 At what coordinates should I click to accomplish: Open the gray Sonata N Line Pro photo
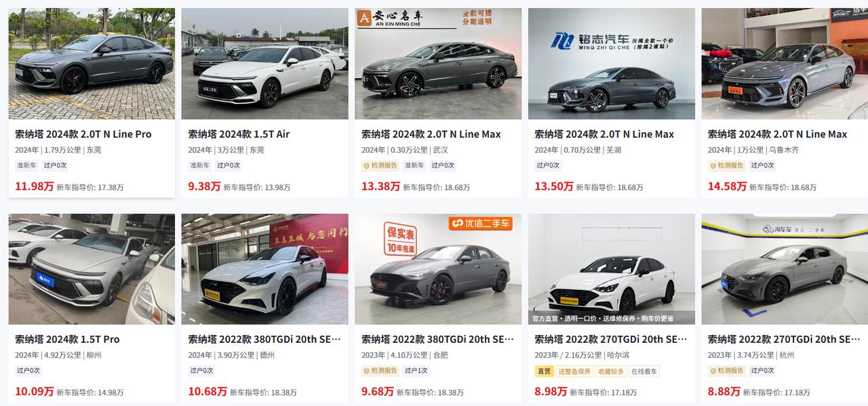92,64
